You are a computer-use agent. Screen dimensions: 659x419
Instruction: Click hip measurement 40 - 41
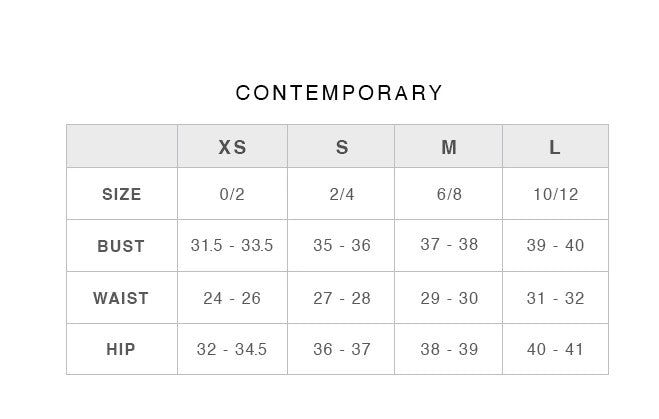click(555, 350)
